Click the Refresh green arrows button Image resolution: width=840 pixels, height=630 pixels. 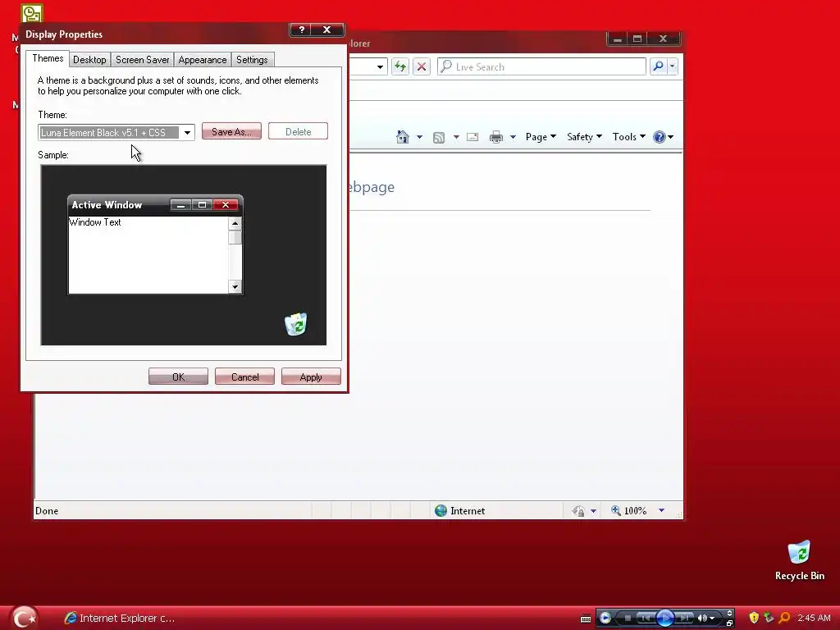pos(400,67)
